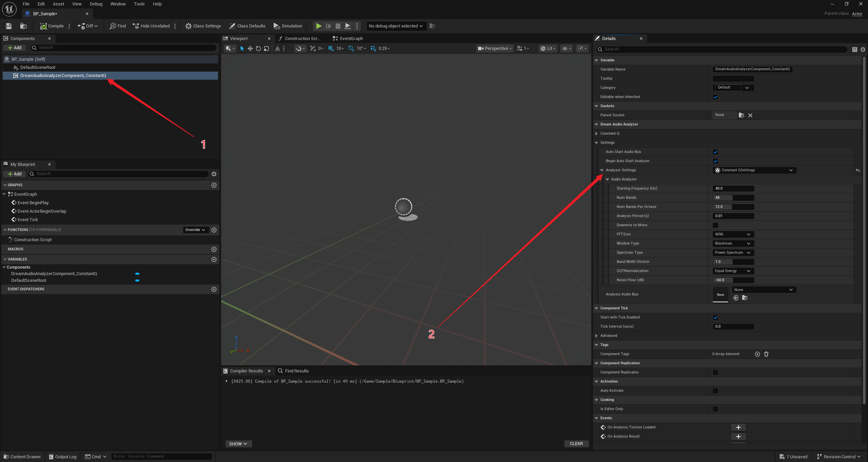Screen dimensions: 868x462
Task: Open the Debug menu
Action: click(x=96, y=4)
